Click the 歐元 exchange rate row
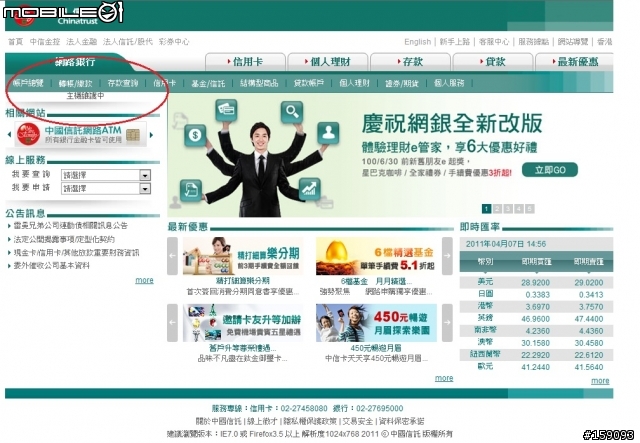The width and height of the screenshot is (640, 443). click(x=536, y=367)
